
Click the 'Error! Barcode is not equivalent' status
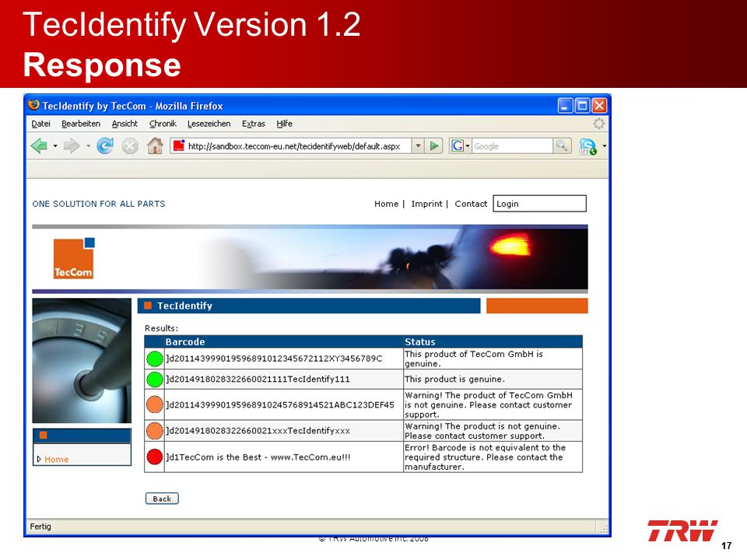[485, 457]
